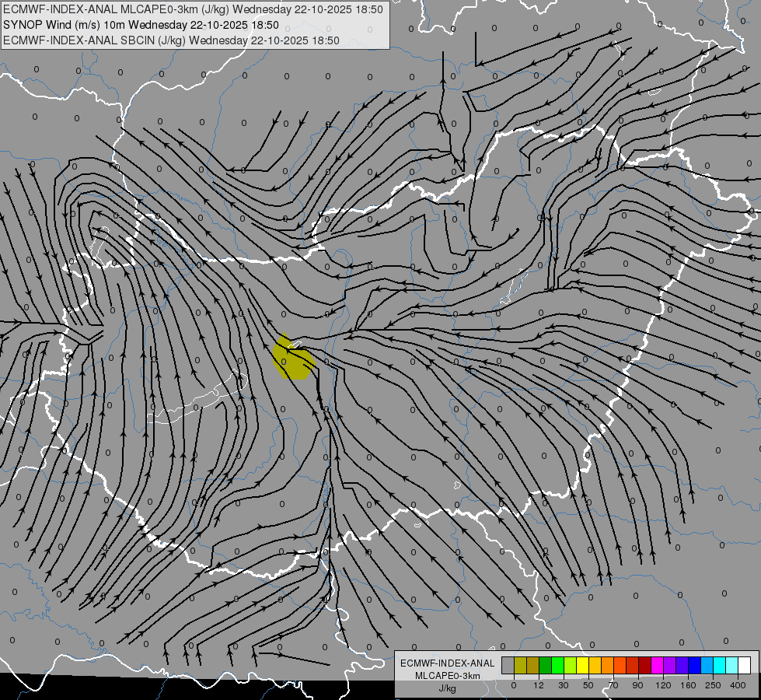Click the legend text MLCAPE0-3km
This screenshot has width=761, height=700.
tap(448, 676)
